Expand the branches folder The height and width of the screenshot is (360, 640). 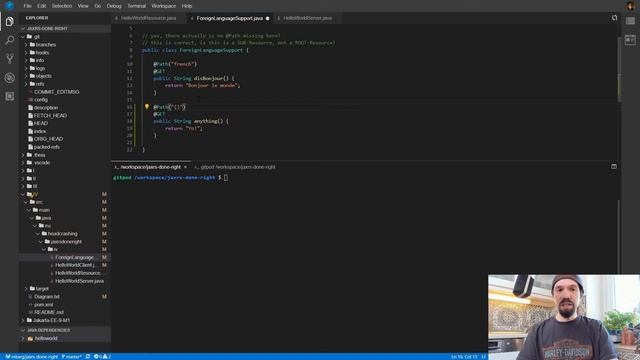pyautogui.click(x=26, y=45)
